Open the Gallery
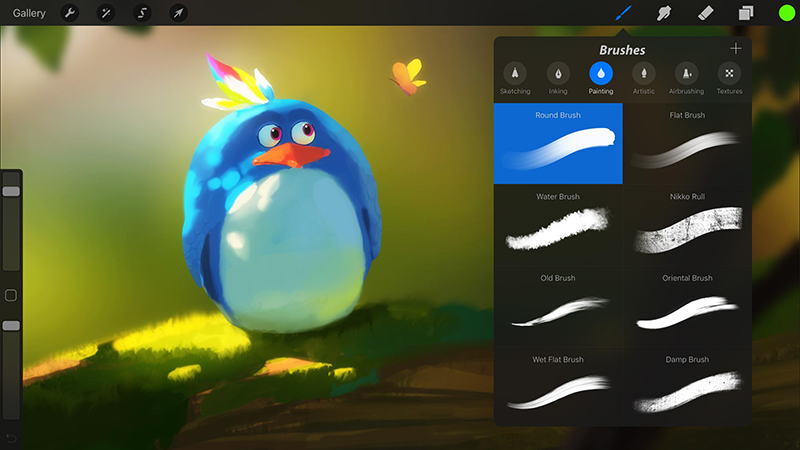The height and width of the screenshot is (450, 800). [29, 13]
